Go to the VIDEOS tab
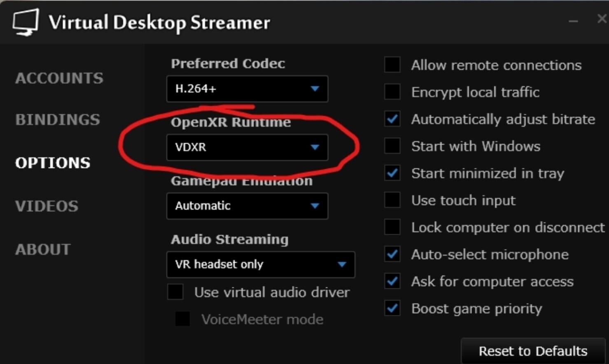The width and height of the screenshot is (609, 364). click(47, 206)
